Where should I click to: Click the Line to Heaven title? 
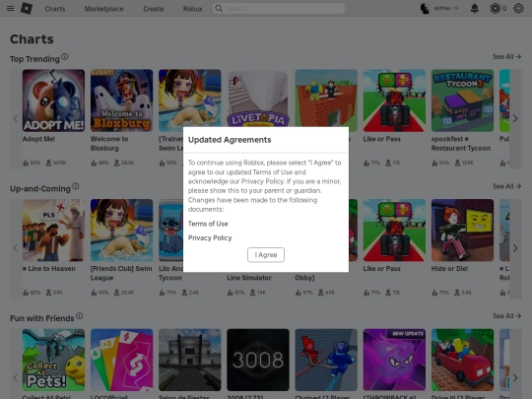click(49, 268)
